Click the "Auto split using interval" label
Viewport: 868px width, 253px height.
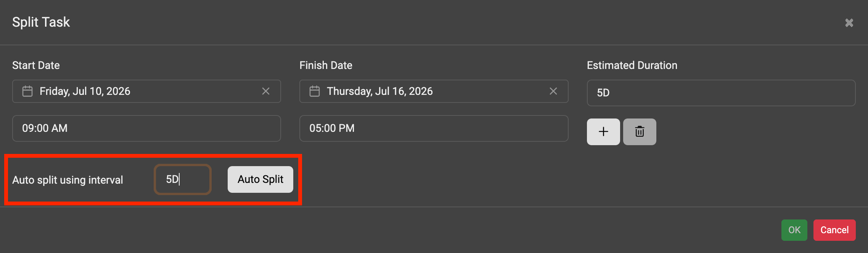click(68, 180)
